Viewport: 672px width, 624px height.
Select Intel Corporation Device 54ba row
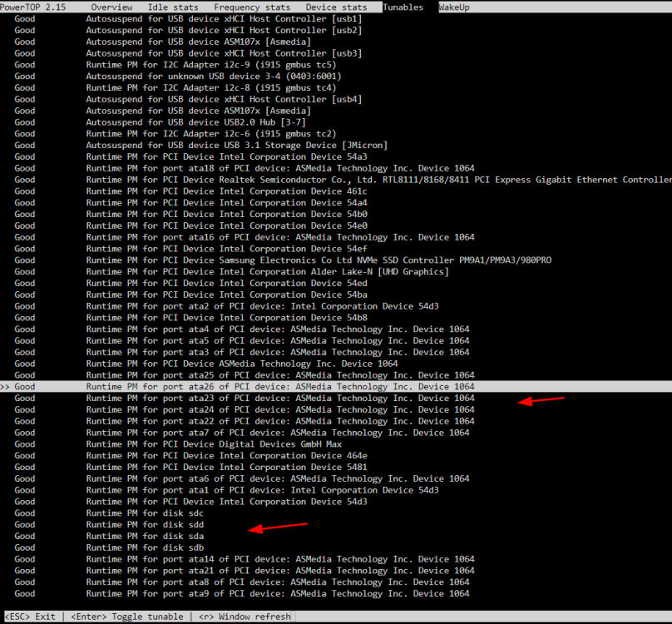(336, 295)
